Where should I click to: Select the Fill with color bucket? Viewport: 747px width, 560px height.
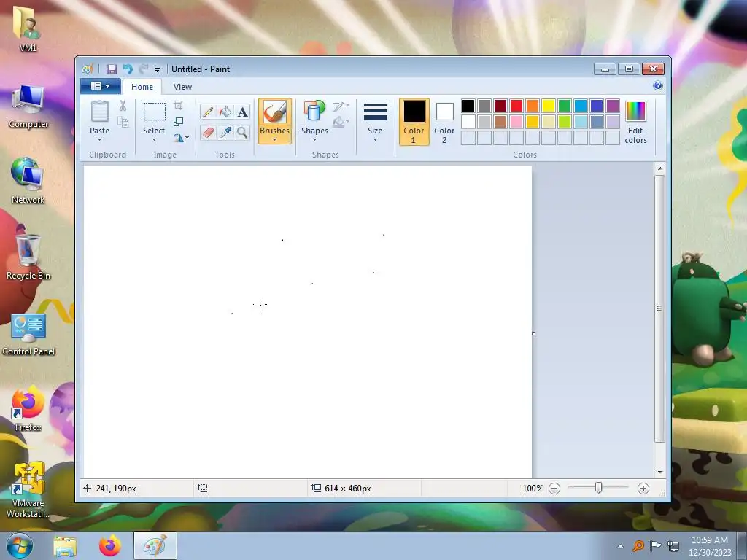pyautogui.click(x=225, y=112)
